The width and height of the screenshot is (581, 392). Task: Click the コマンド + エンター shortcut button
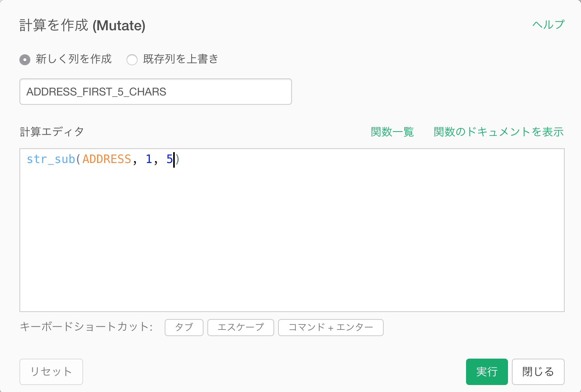click(x=331, y=328)
